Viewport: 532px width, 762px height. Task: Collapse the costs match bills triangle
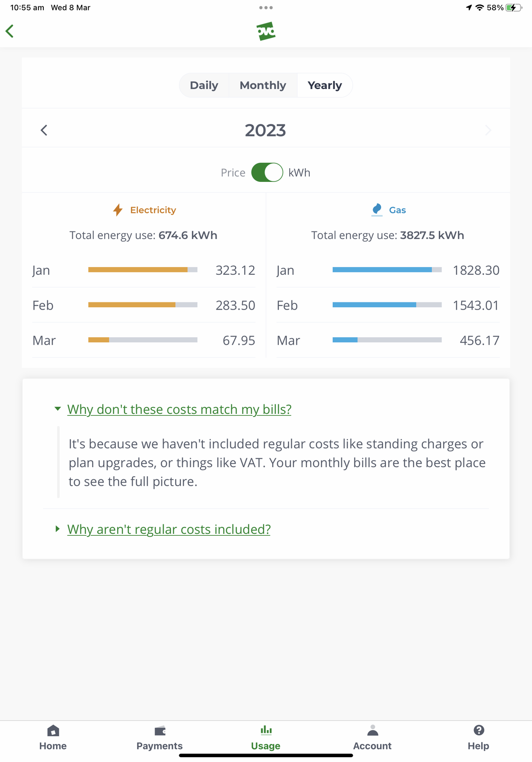point(58,409)
